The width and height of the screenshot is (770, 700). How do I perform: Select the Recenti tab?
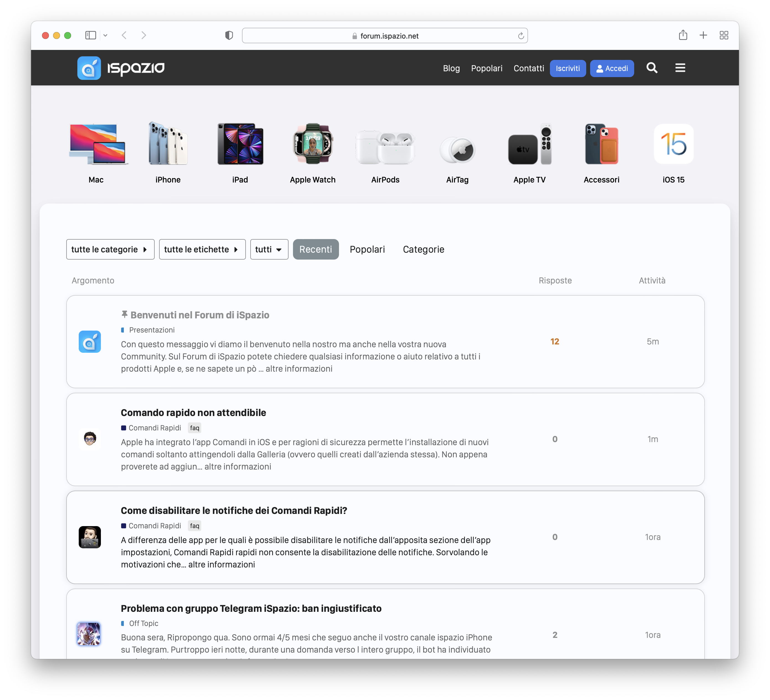point(315,250)
